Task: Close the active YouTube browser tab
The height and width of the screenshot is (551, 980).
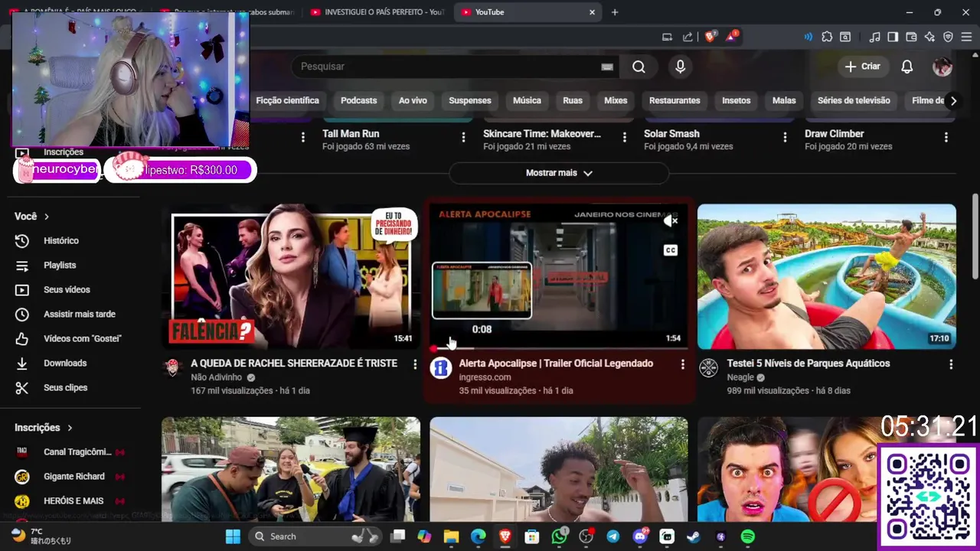Action: click(x=592, y=12)
